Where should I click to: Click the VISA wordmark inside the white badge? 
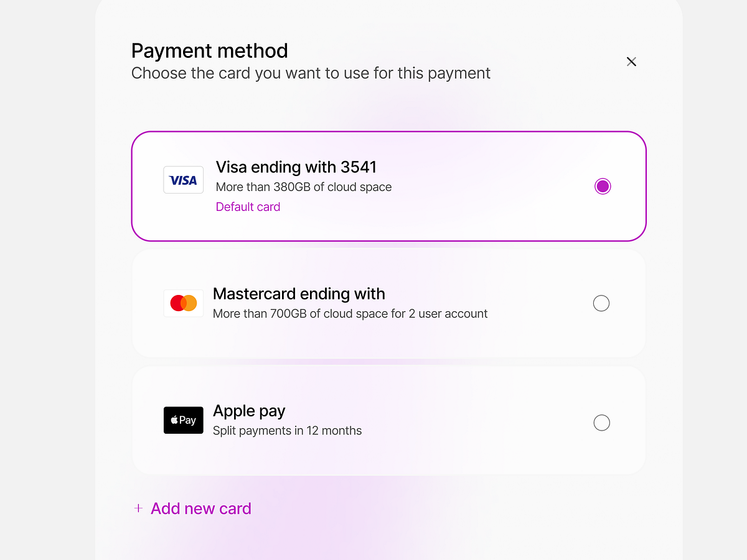pos(183,180)
